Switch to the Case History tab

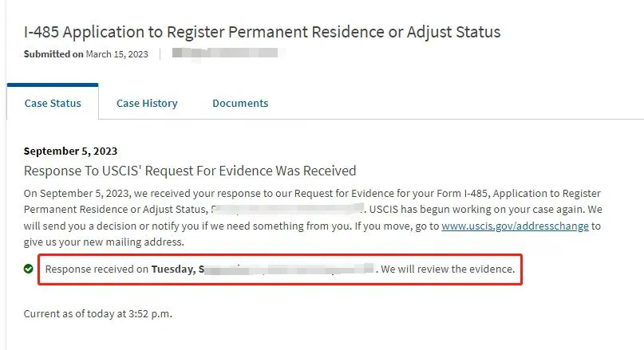(x=147, y=104)
